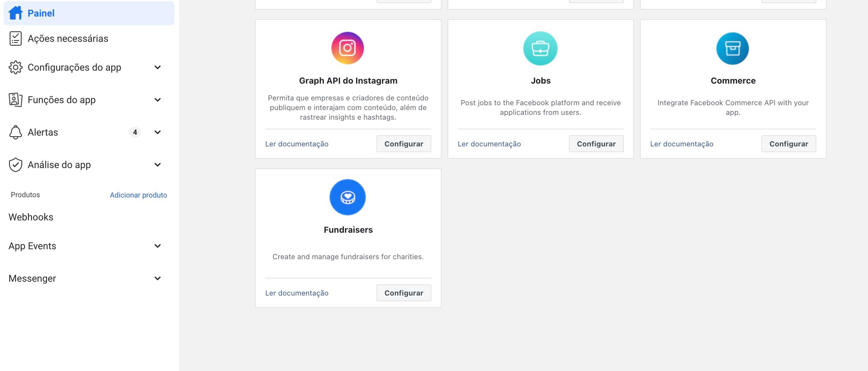Expand the Funções do app chevron
868x371 pixels.
pyautogui.click(x=157, y=100)
